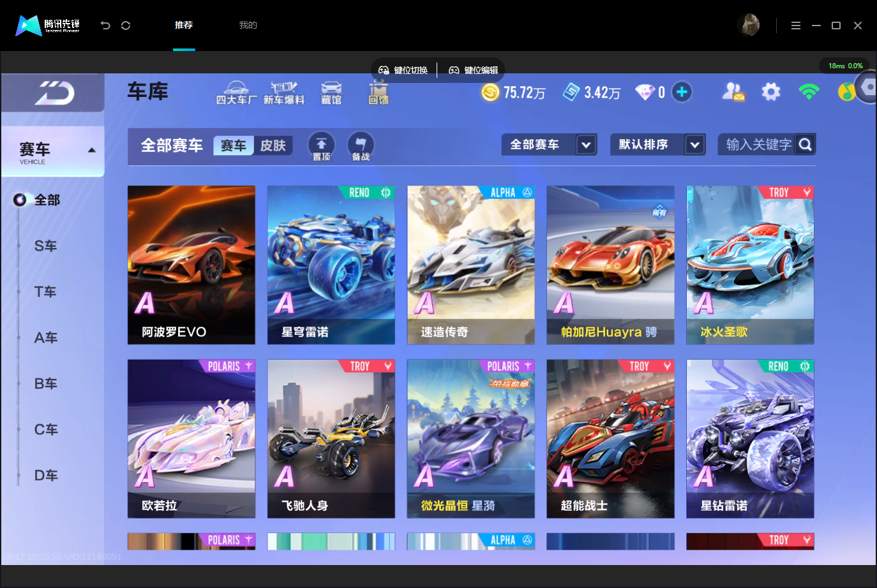Select the 帕加尼Huayra 骋 car card
Image resolution: width=877 pixels, height=588 pixels.
point(611,265)
